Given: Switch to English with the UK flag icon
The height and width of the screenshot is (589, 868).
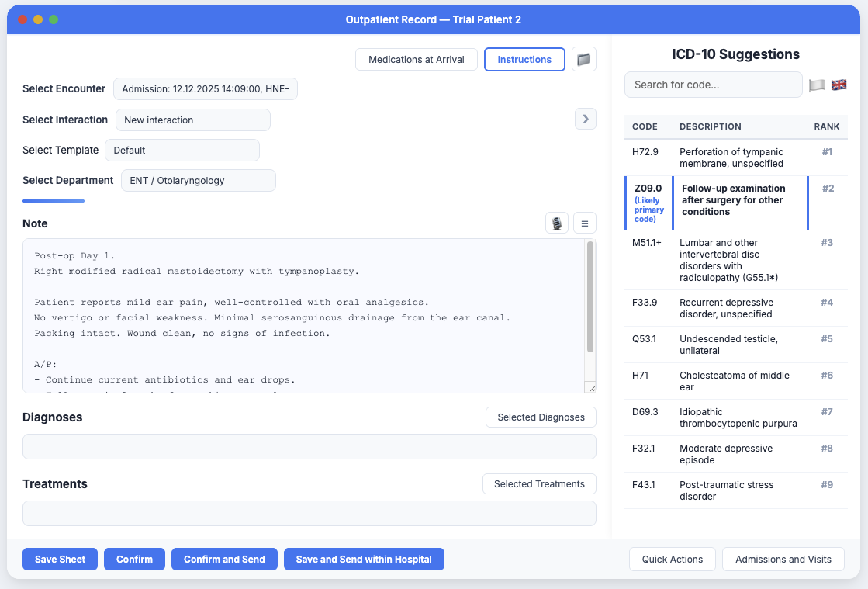Looking at the screenshot, I should 839,85.
